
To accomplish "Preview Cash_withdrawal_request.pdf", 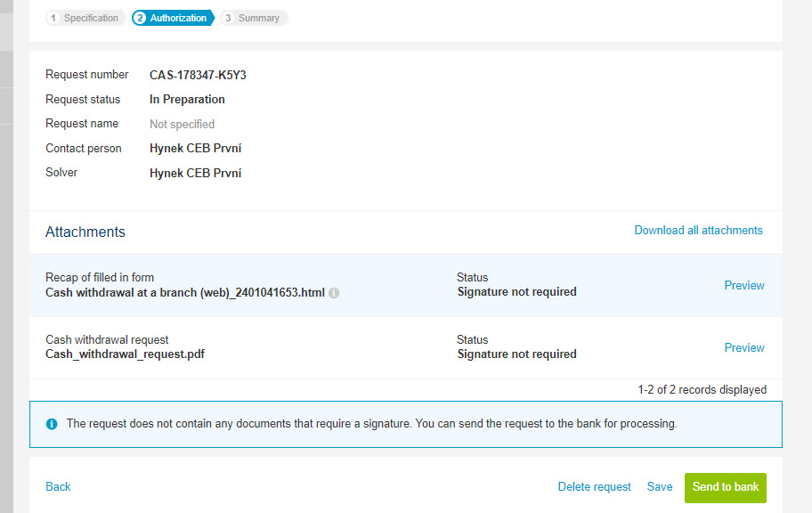I will tap(744, 347).
